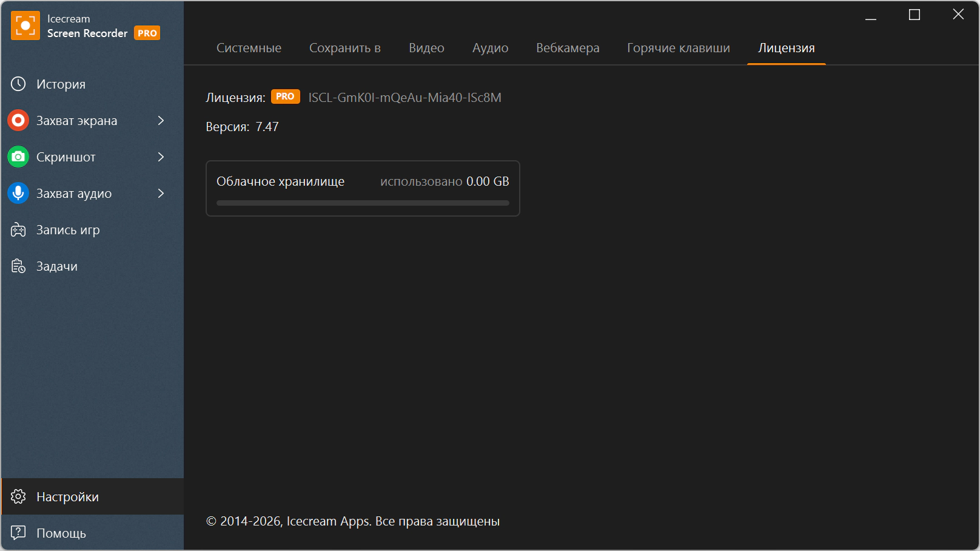This screenshot has width=980, height=551.
Task: Open the Вебкамера tab
Action: 568,48
